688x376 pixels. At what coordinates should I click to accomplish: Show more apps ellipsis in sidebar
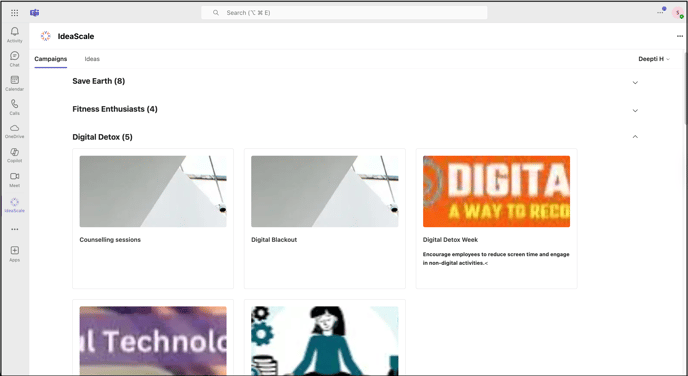pyautogui.click(x=14, y=229)
